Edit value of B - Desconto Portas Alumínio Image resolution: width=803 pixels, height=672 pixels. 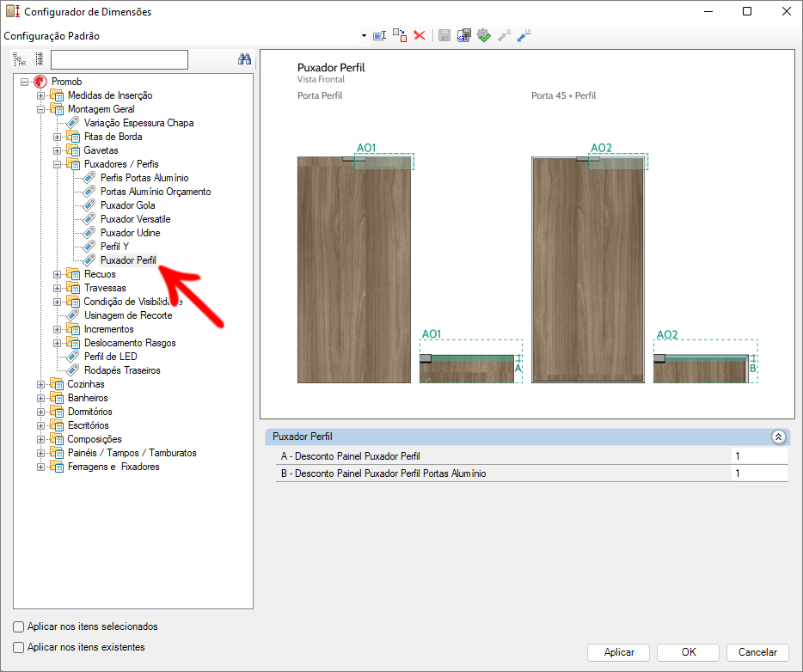tap(759, 473)
